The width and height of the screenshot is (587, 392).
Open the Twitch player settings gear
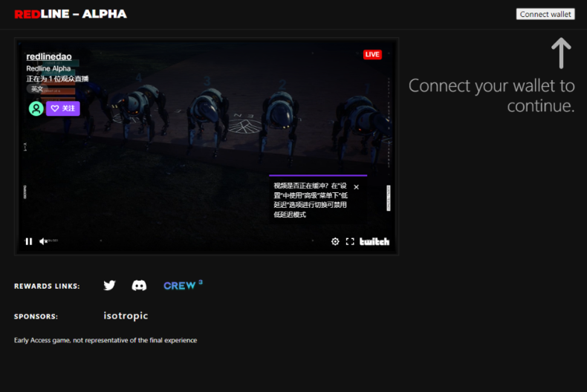335,241
